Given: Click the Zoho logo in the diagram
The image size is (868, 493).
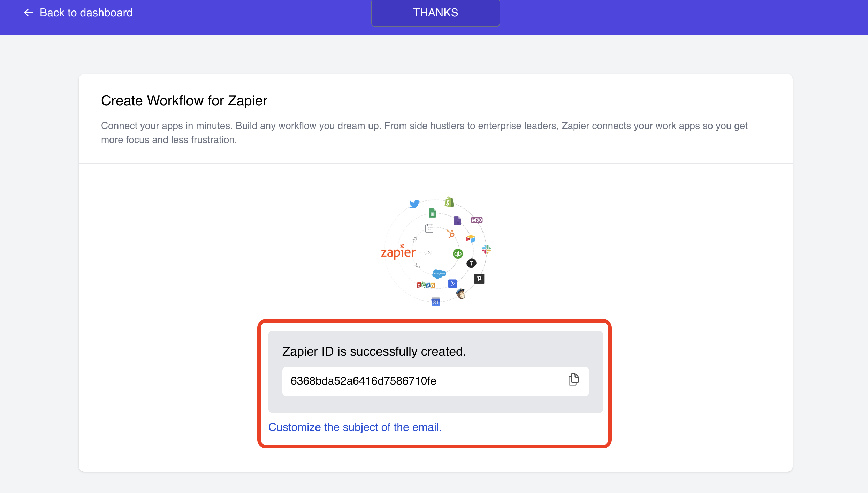Looking at the screenshot, I should 426,285.
